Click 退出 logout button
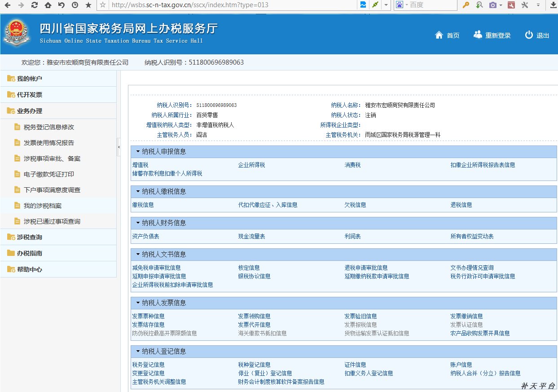 [x=537, y=35]
